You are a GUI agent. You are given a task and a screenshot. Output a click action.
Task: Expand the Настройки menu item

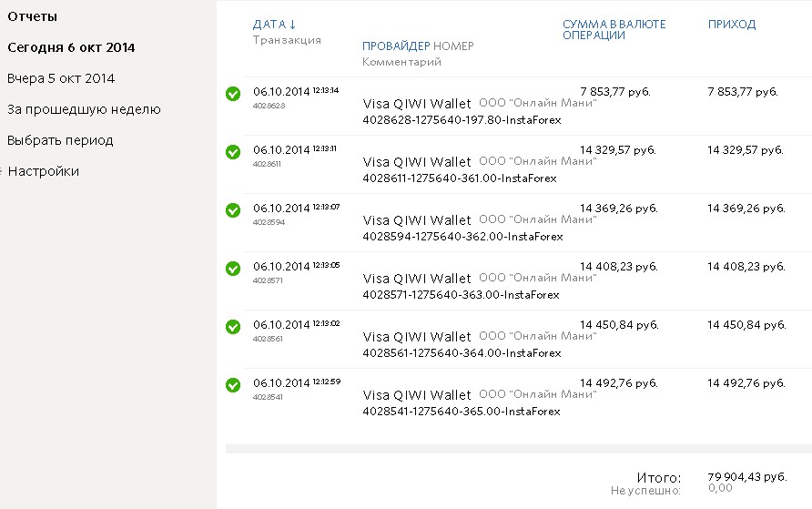(x=43, y=171)
